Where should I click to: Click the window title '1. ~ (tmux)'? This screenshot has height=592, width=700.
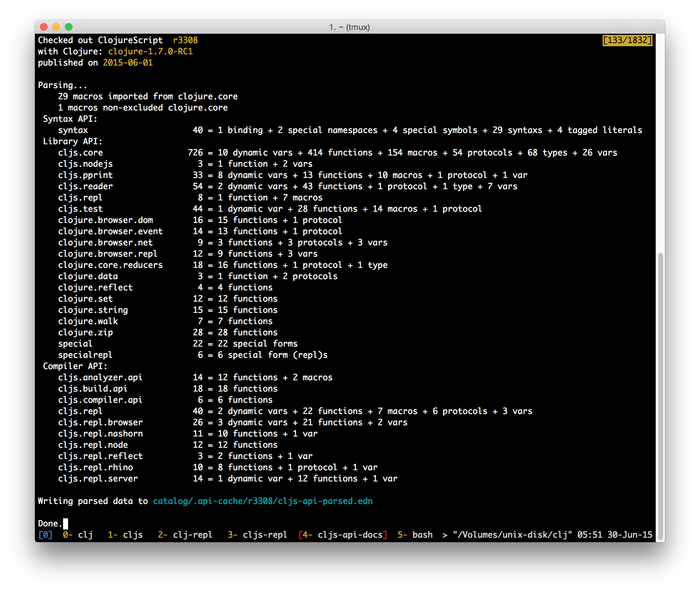click(x=349, y=27)
